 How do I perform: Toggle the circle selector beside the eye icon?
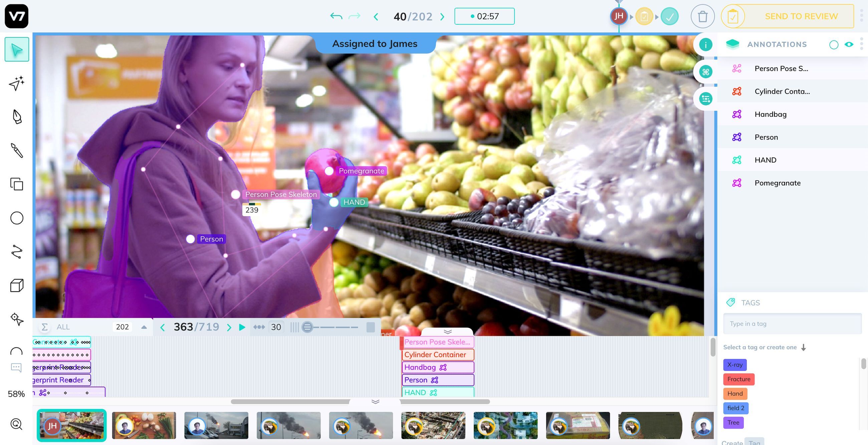[x=834, y=44]
